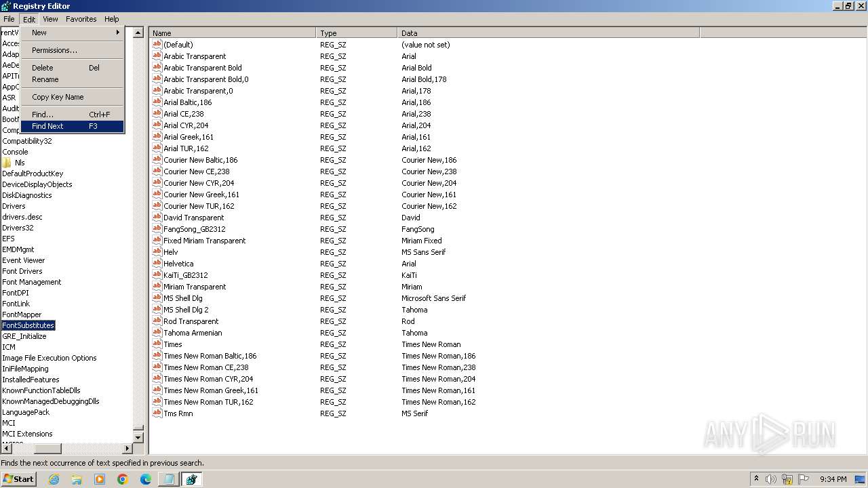Click Delete in the Edit menu
This screenshot has height=488, width=868.
tap(72, 68)
